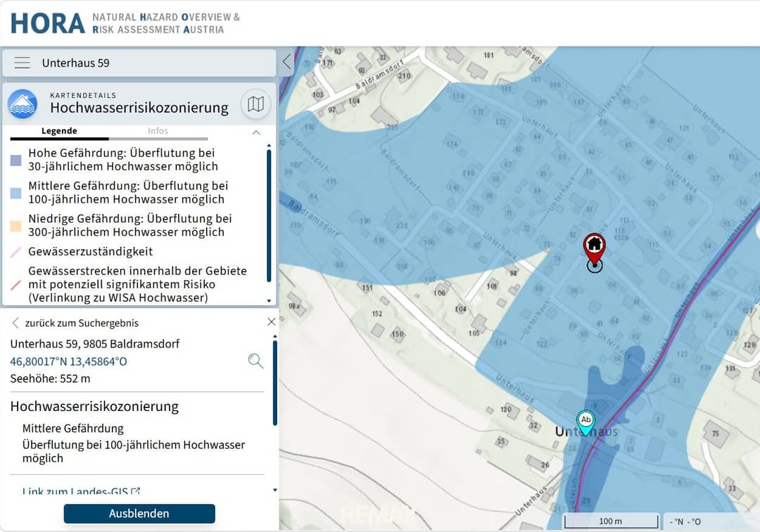Click the Mittlere Gefährdung light blue swatch
The width and height of the screenshot is (760, 532).
point(16,194)
